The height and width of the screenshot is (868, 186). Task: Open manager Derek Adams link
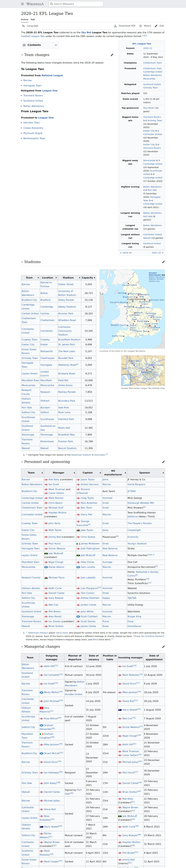coord(56,567)
